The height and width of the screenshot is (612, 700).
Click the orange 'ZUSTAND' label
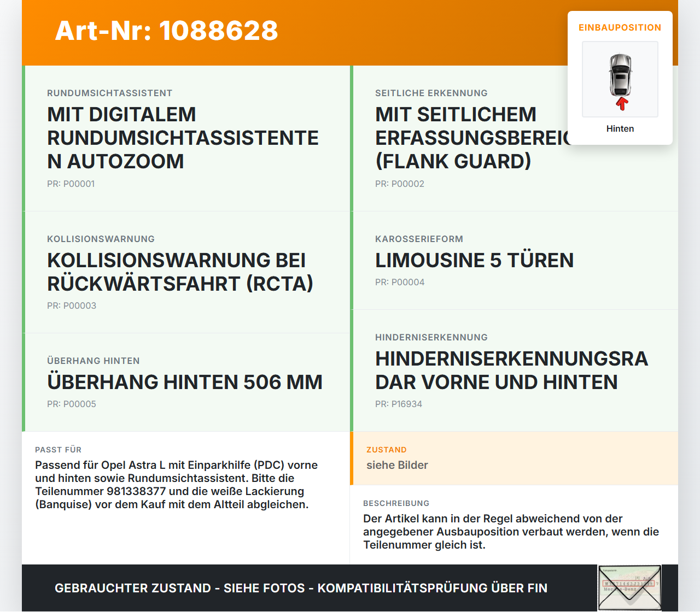387,450
